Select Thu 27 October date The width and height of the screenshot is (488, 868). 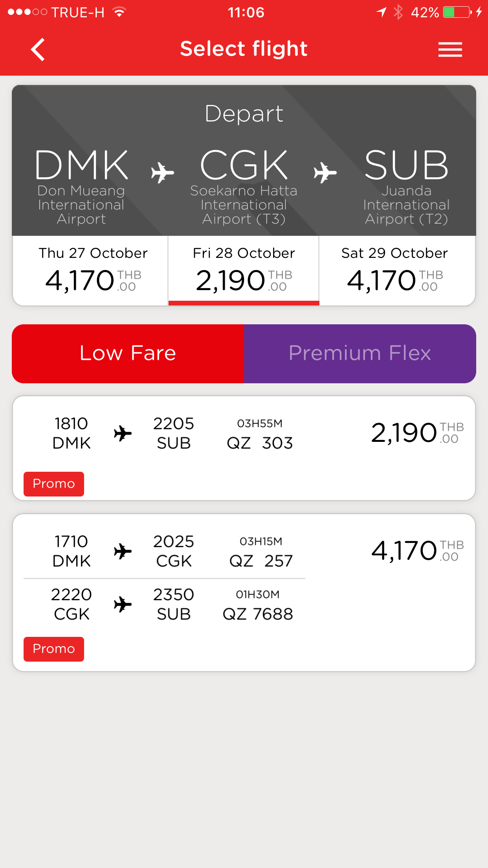[93, 270]
